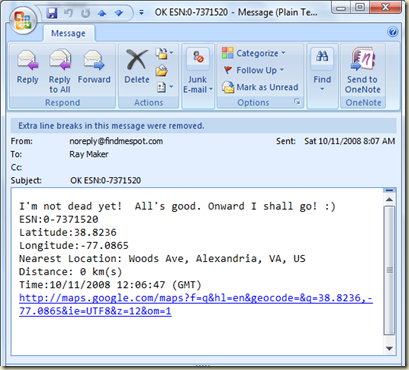Click the Create Rule folder icon

pos(162,70)
